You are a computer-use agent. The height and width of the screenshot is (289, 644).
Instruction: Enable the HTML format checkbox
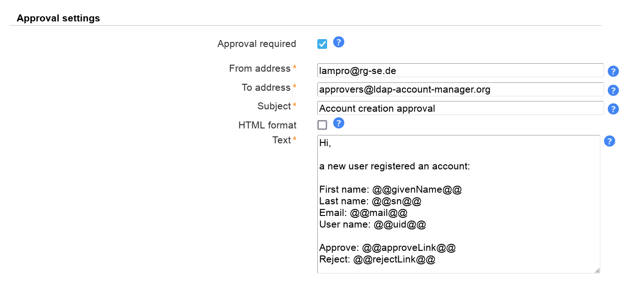(x=322, y=125)
